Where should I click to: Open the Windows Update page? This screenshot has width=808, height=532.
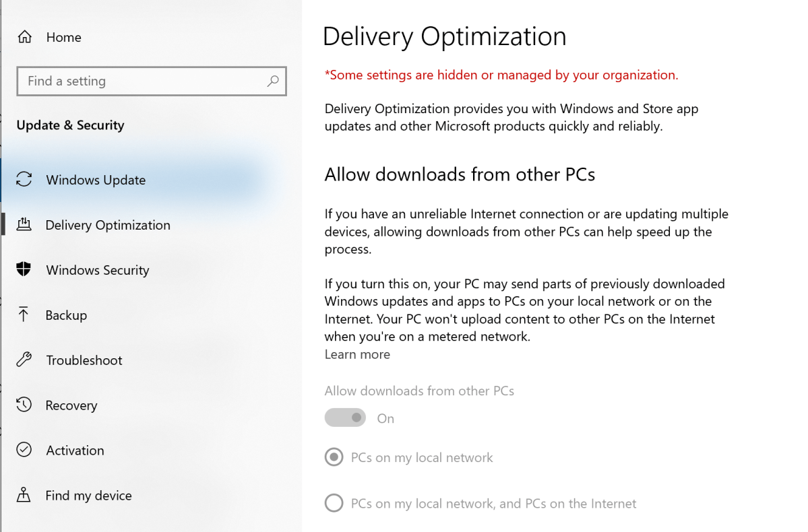[95, 180]
